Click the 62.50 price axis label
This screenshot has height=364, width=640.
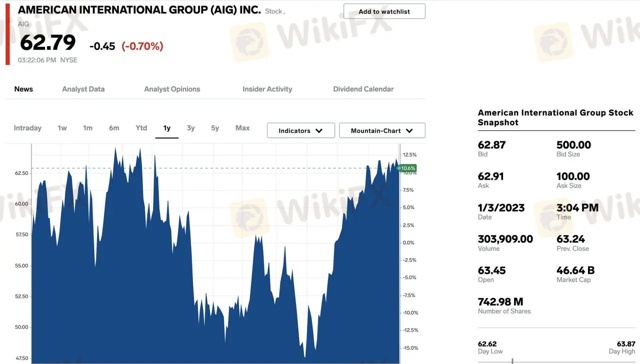[x=21, y=173]
